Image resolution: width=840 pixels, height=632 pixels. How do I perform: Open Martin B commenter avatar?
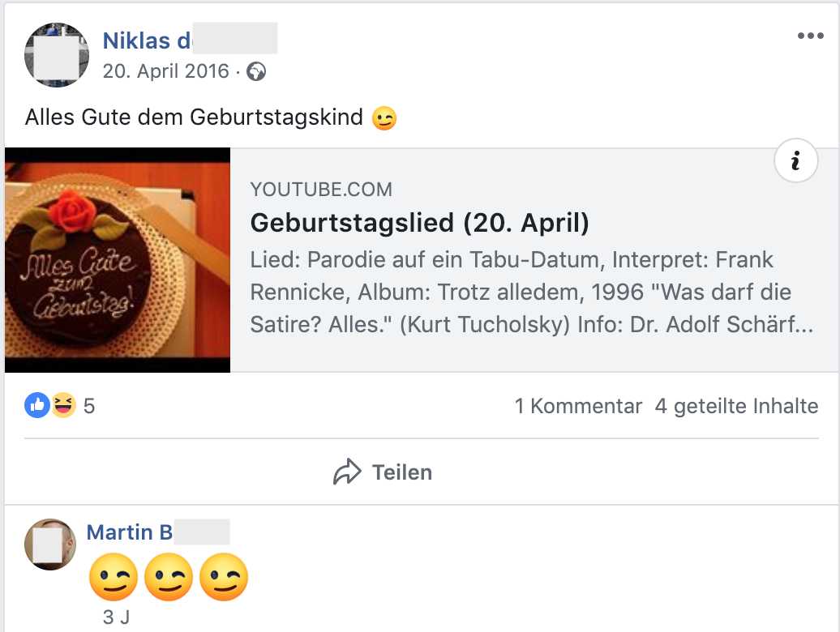(x=50, y=544)
